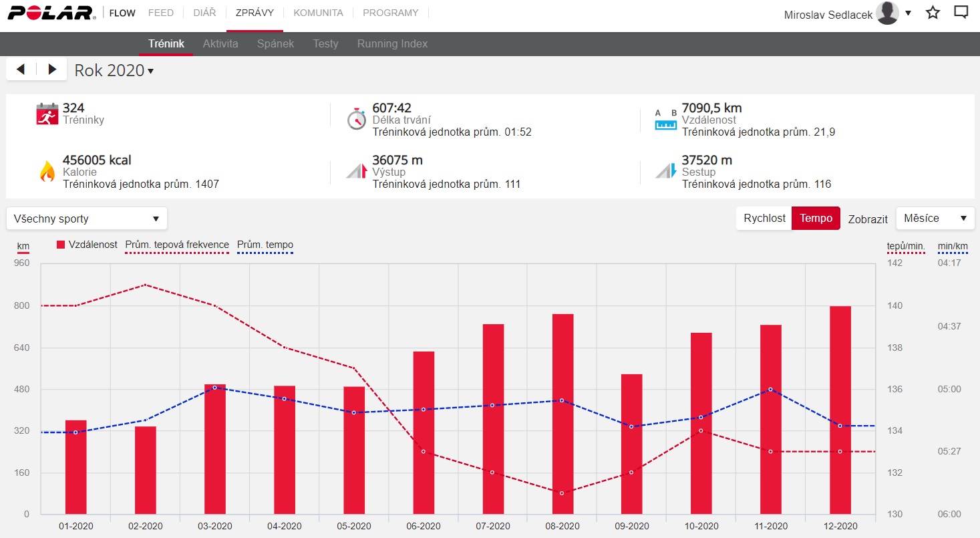Expand the Rok 2020 period dropdown

(114, 71)
